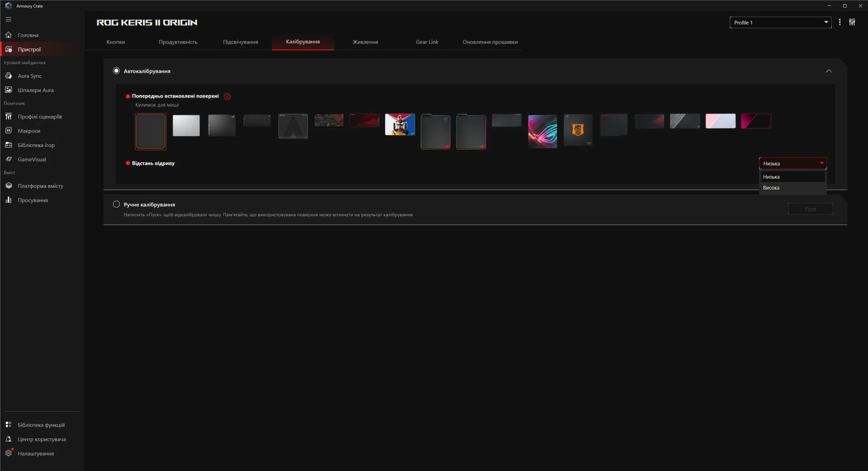Click the Просування icon
868x471 pixels.
tap(9, 200)
